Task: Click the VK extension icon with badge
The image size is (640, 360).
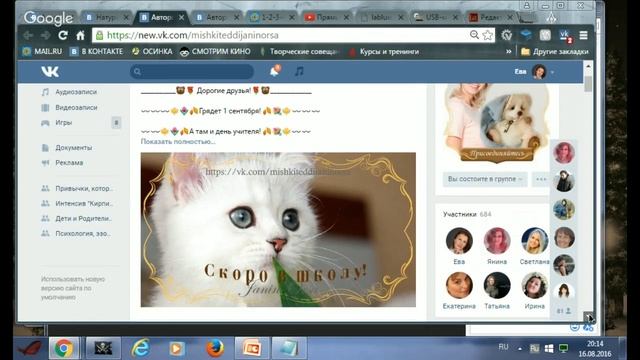Action: point(565,36)
